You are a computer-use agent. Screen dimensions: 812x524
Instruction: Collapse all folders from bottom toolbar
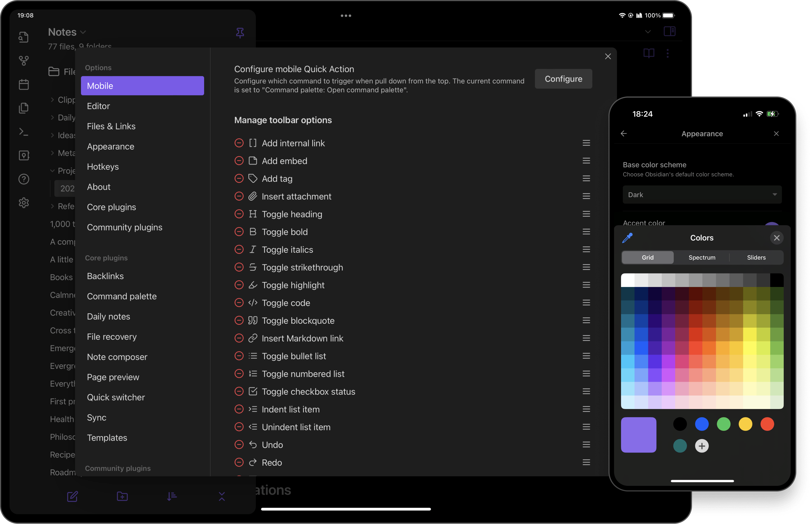point(222,497)
